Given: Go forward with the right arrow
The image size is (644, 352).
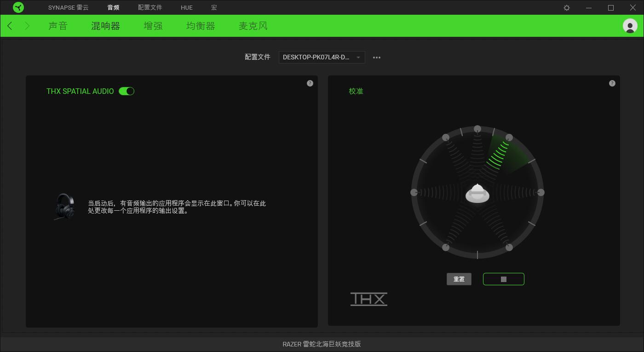Looking at the screenshot, I should coord(27,26).
